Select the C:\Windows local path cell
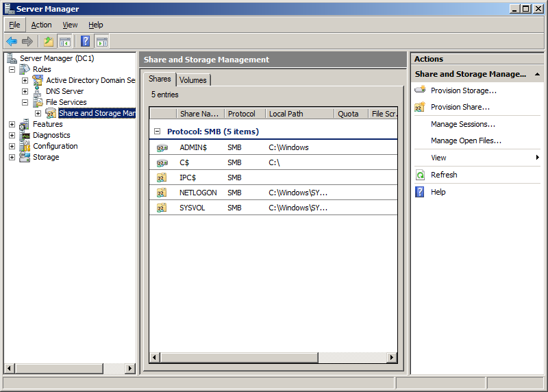Screen dimensions: 548x392 288,147
